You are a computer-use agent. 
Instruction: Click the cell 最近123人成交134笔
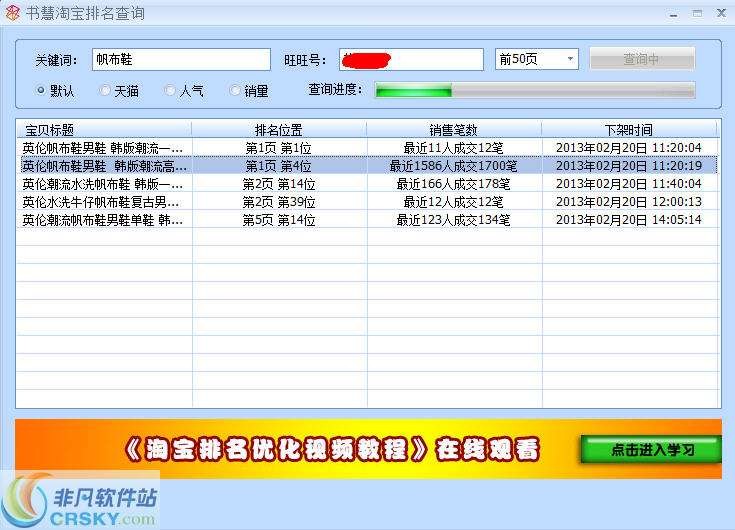453,220
